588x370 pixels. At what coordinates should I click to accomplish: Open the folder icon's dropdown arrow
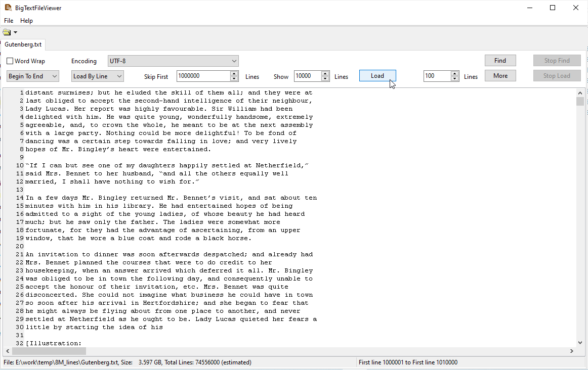tap(15, 32)
